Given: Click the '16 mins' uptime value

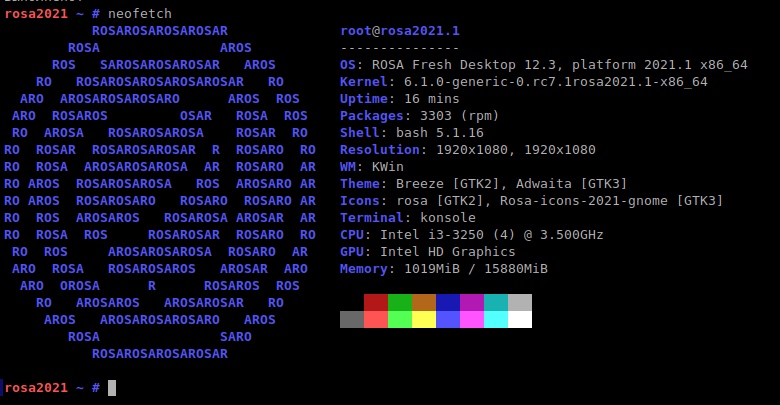Looking at the screenshot, I should [x=432, y=99].
